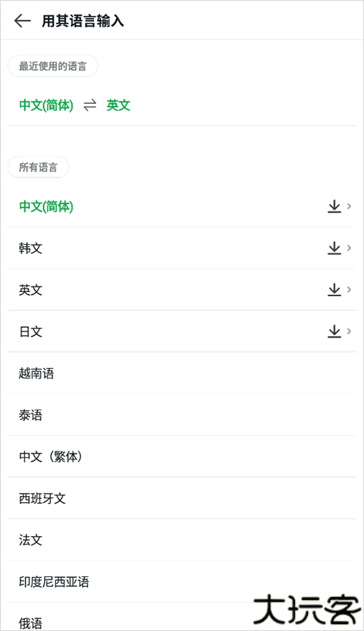This screenshot has height=631, width=364.
Task: Open the 日文 row chevron
Action: [349, 331]
